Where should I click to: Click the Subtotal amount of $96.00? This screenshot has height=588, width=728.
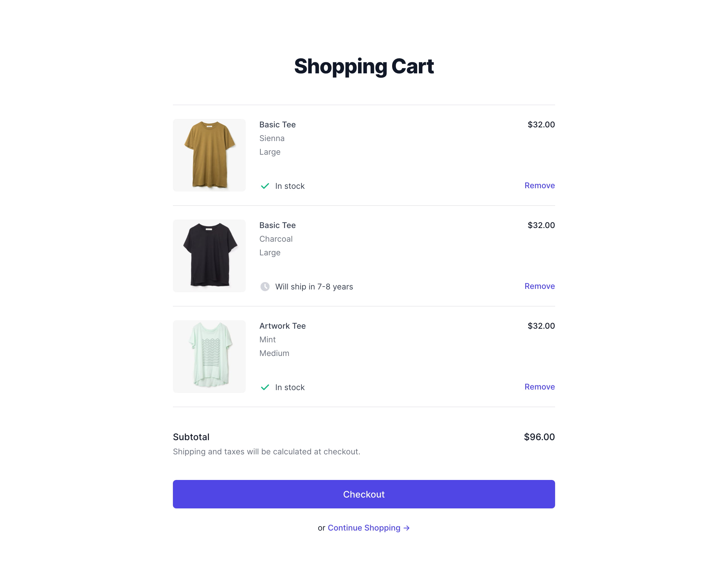click(539, 437)
